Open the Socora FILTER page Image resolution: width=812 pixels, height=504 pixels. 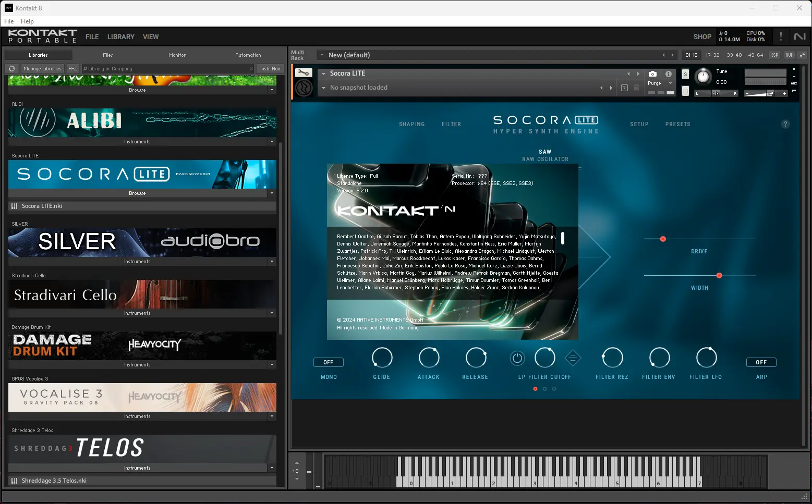[x=452, y=124]
